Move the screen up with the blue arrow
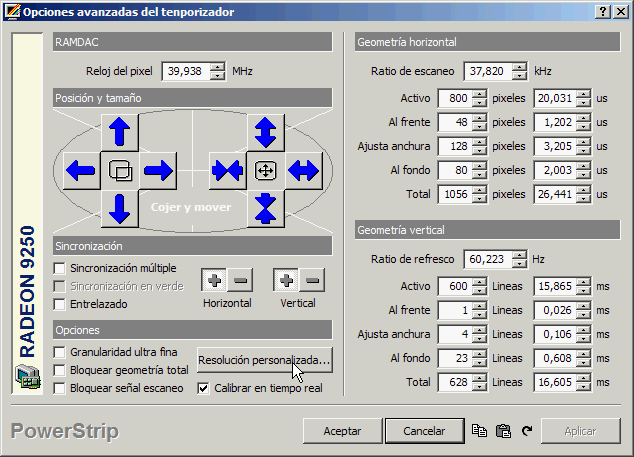 (120, 132)
